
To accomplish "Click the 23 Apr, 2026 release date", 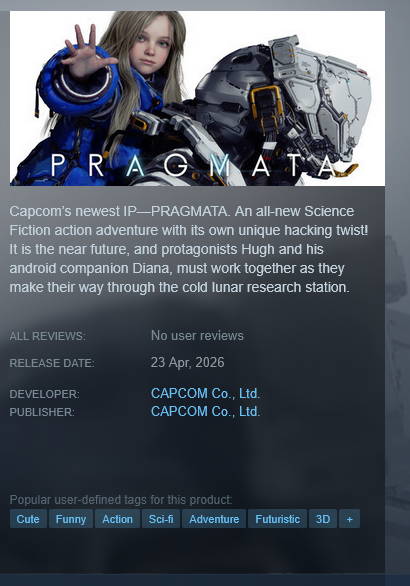I will point(188,363).
